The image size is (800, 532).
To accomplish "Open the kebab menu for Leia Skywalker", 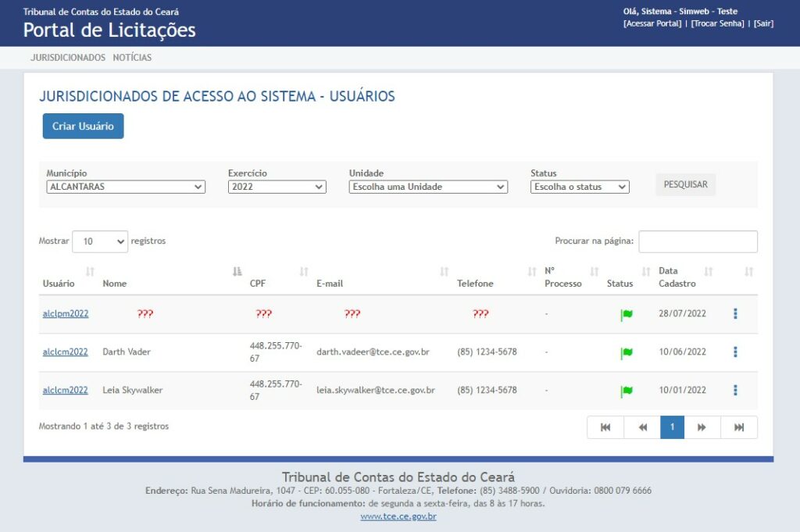I will (x=735, y=391).
